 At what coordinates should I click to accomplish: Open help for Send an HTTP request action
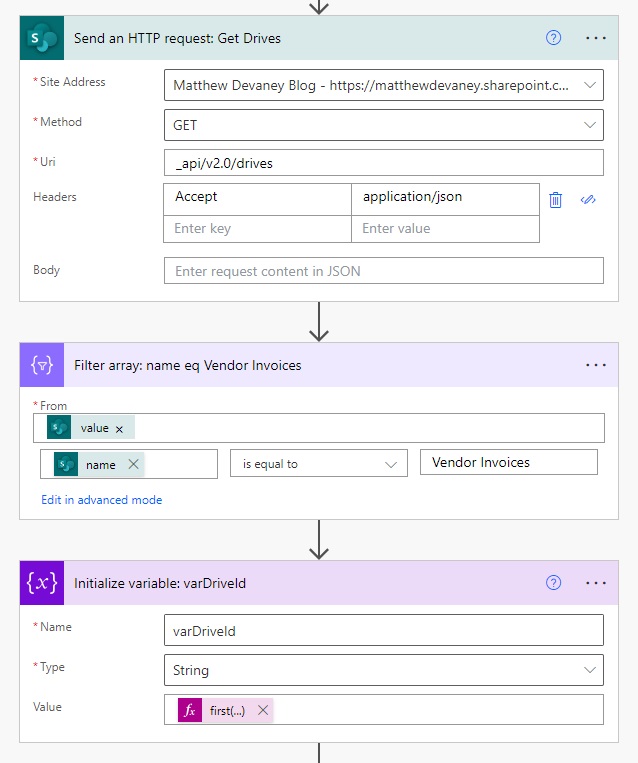coord(553,38)
